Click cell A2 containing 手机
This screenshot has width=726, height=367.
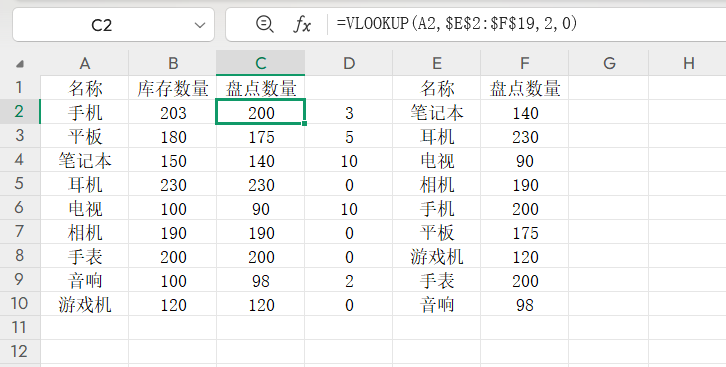pyautogui.click(x=85, y=112)
